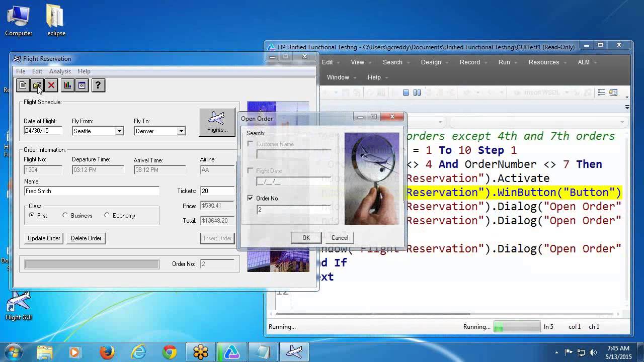Open Flight GUI desktop shortcut
Image resolution: width=644 pixels, height=362 pixels.
(x=19, y=306)
